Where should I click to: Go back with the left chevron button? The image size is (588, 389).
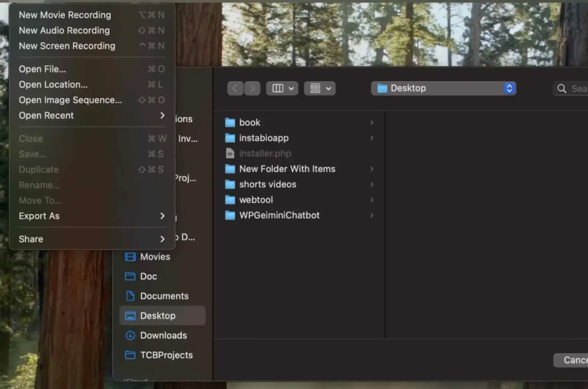pyautogui.click(x=235, y=88)
